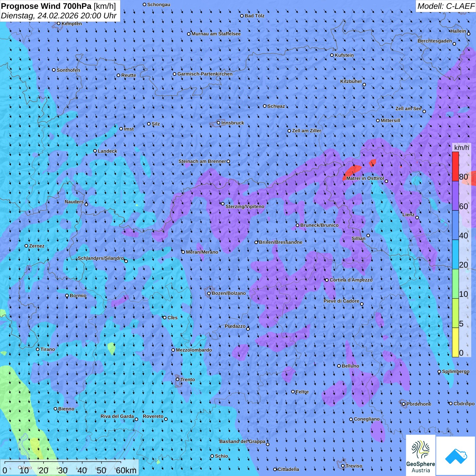Click the '60km' scale bar label
This screenshot has width=476, height=476.
point(126,470)
